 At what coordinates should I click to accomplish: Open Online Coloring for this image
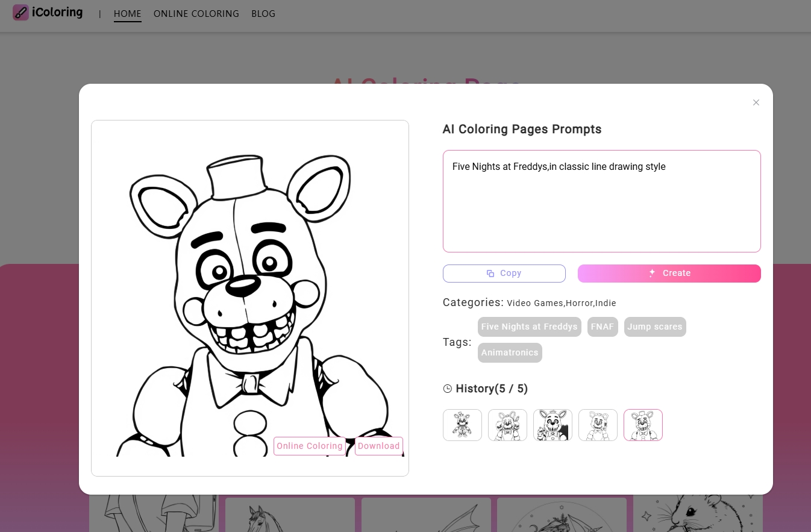coord(310,446)
